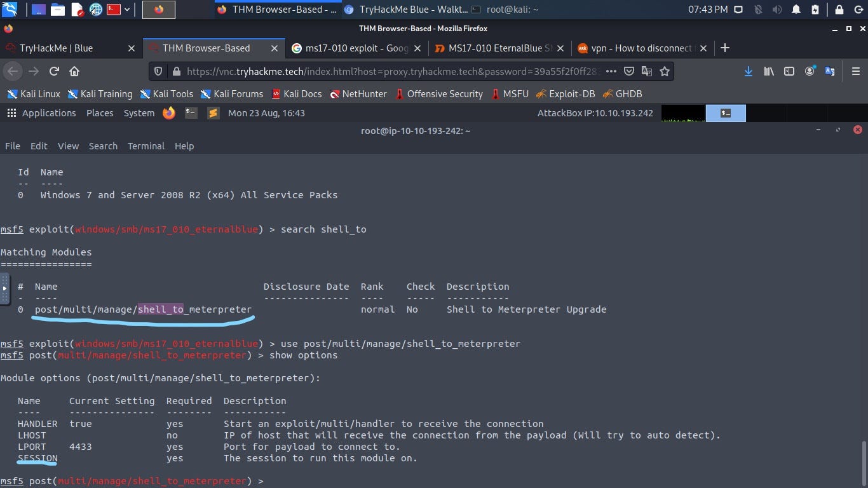Click the show desktop icon in Kali panel
868x488 pixels.
tap(38, 10)
